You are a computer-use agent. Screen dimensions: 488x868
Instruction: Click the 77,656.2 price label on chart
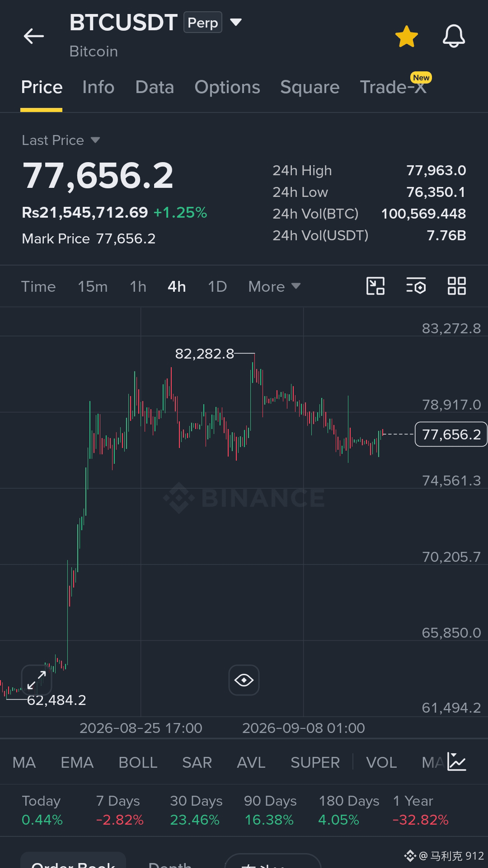click(x=451, y=434)
